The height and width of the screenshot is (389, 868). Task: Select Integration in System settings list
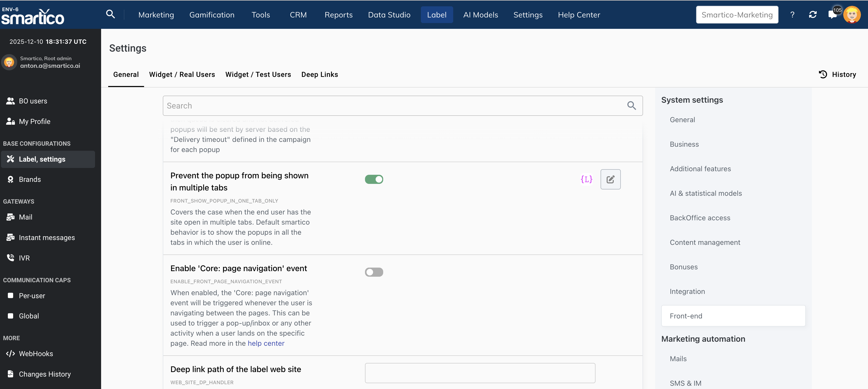click(x=687, y=291)
